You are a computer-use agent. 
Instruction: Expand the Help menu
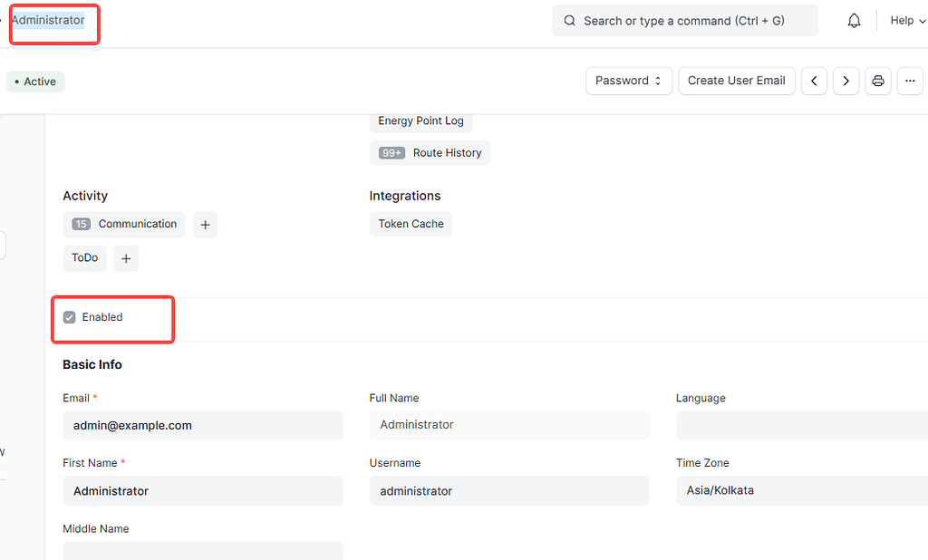click(x=907, y=21)
